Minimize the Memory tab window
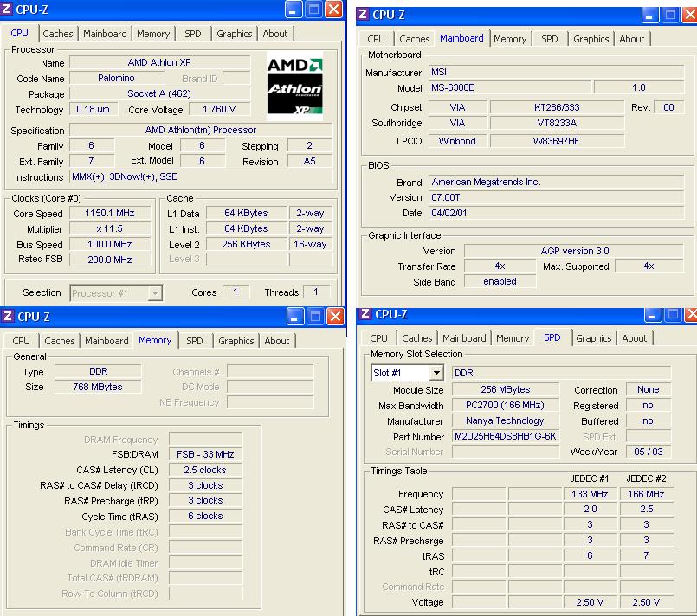 click(295, 316)
